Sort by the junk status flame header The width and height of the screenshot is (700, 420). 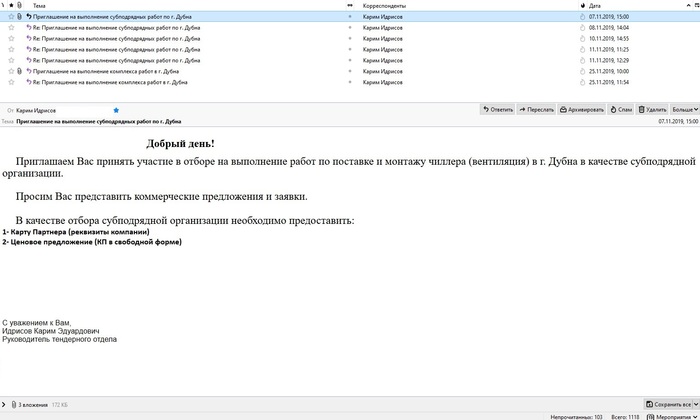pos(583,5)
